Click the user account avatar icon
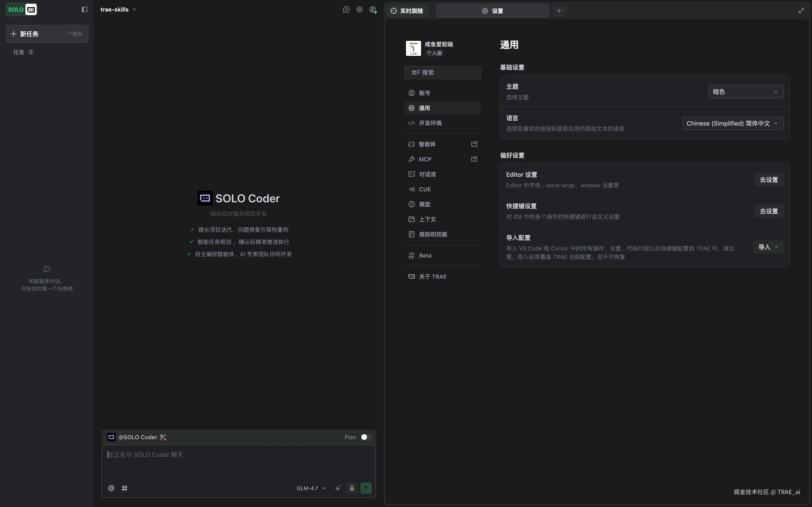812x507 pixels. coord(373,10)
